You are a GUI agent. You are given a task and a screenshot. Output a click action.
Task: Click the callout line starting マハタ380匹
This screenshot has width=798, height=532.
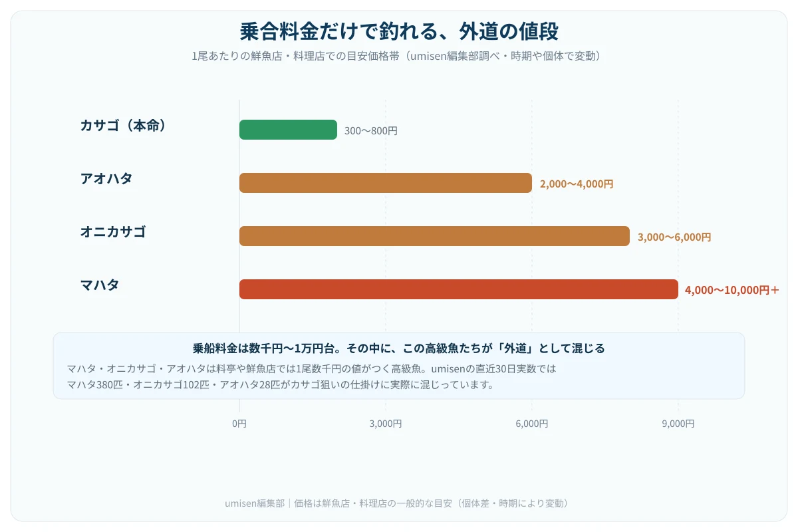coord(280,384)
